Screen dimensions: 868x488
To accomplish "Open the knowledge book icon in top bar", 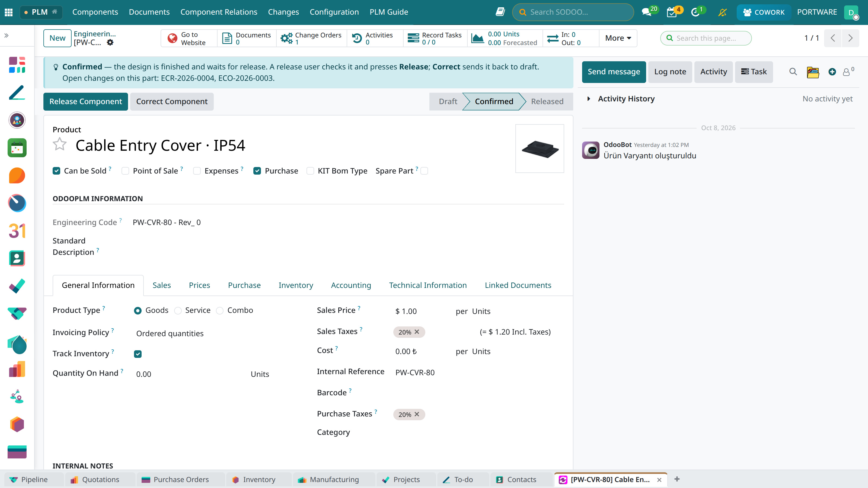I will click(500, 12).
